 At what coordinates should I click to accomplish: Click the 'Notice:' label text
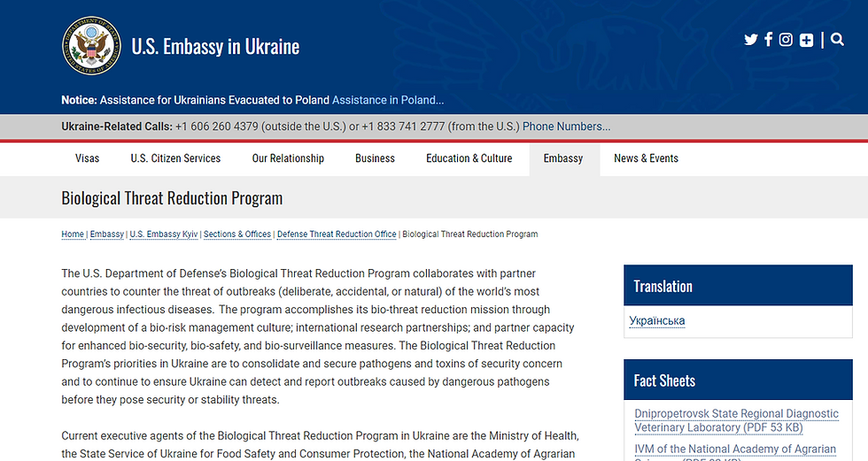point(79,100)
